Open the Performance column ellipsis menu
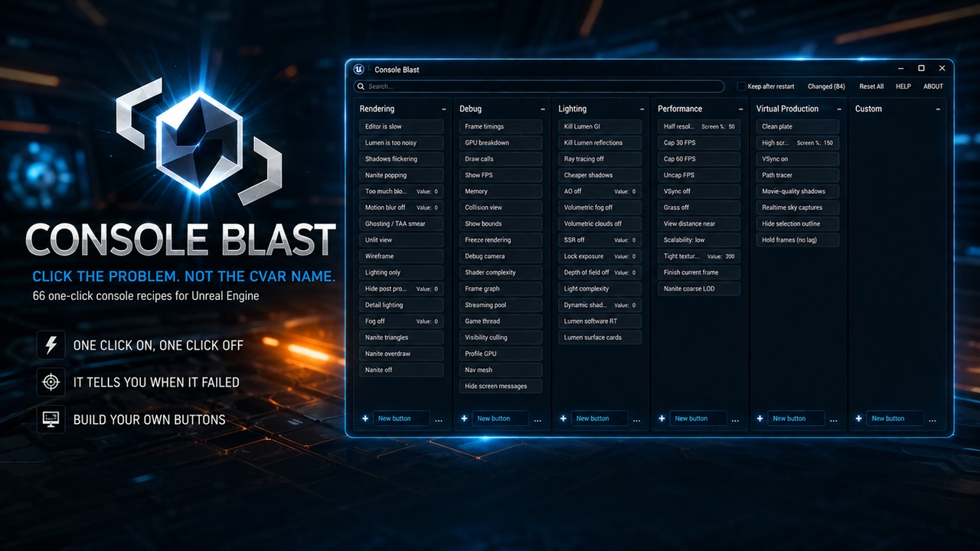 (x=736, y=420)
